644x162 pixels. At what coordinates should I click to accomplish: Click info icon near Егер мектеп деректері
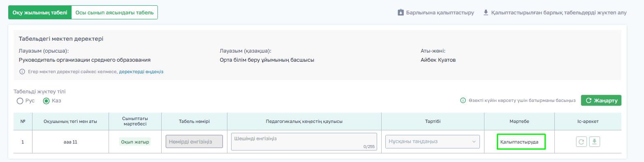22,72
